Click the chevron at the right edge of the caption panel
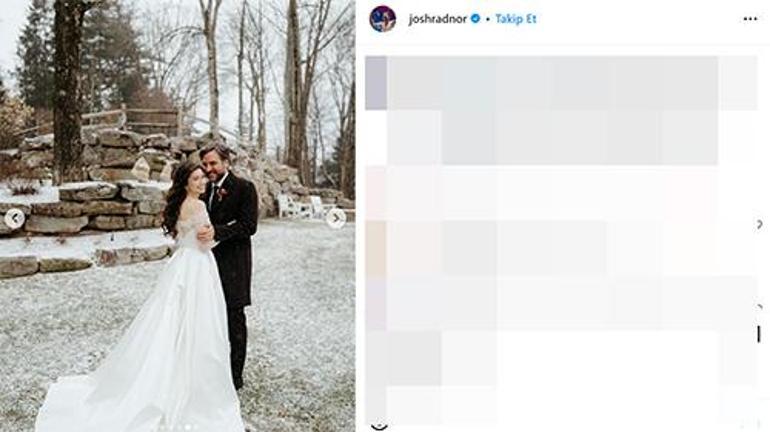Image resolution: width=770 pixels, height=432 pixels. 759,225
